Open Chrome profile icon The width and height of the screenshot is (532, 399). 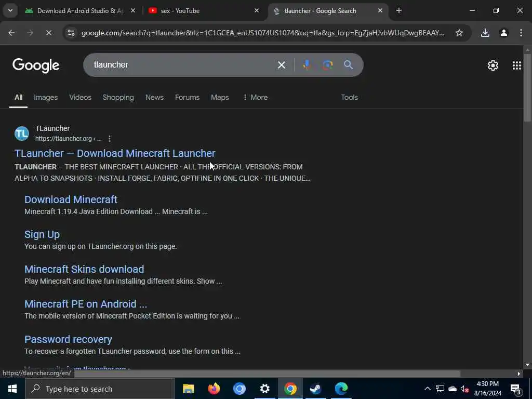[x=503, y=33]
